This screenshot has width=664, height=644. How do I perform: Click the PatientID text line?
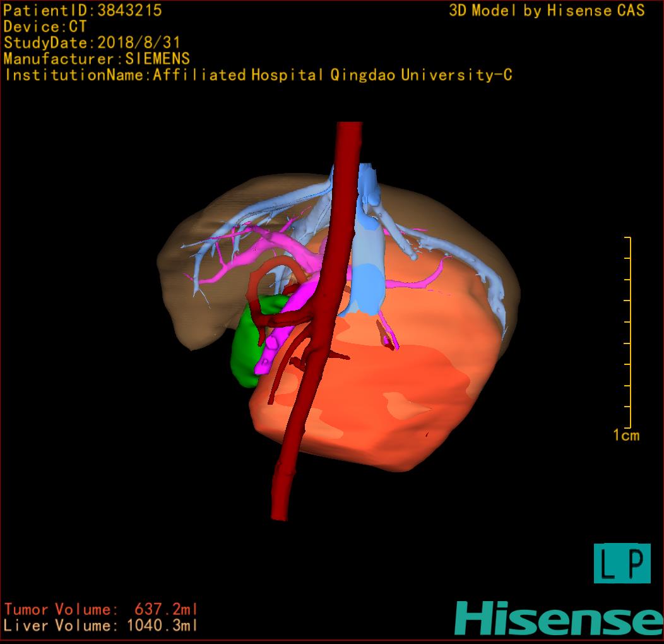[83, 11]
